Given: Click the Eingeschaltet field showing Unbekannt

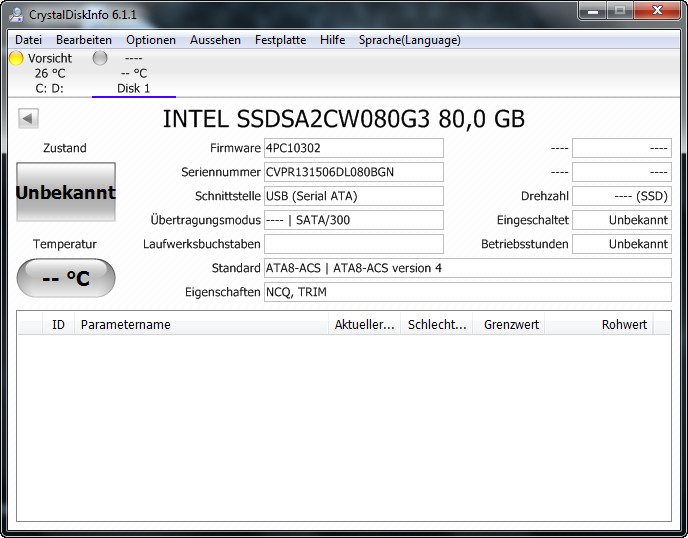Looking at the screenshot, I should coord(622,220).
